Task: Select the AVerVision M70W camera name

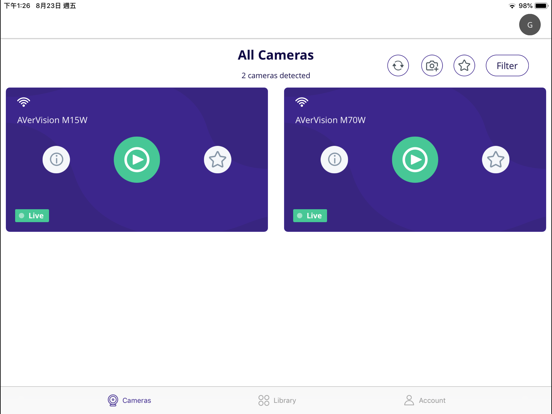Action: click(330, 120)
